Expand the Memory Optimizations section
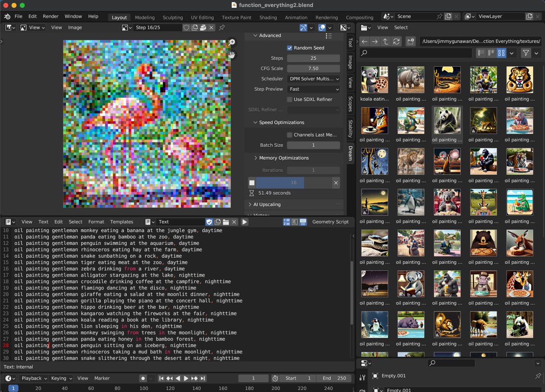Image resolution: width=545 pixels, height=392 pixels. click(x=255, y=158)
